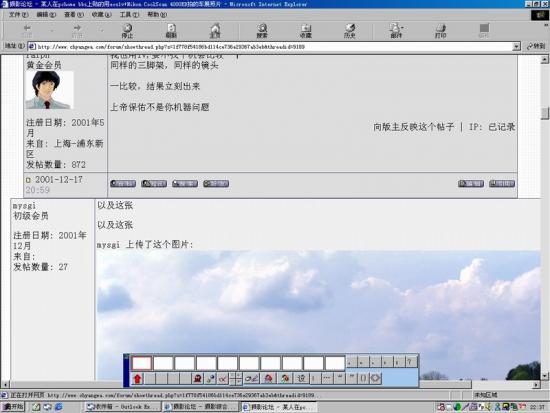Click the left arrow of the page's horizontal scrollbar
This screenshot has width=550, height=413.
pyautogui.click(x=5, y=385)
